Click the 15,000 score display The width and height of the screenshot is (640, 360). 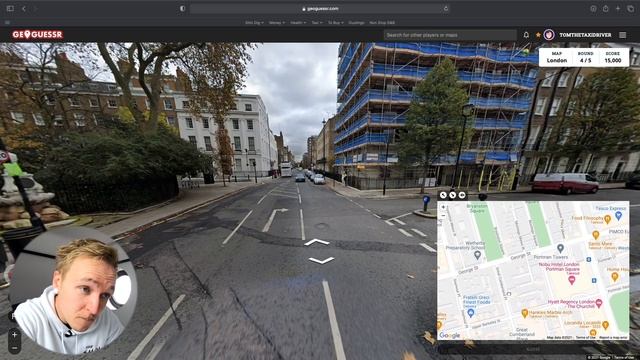point(613,57)
